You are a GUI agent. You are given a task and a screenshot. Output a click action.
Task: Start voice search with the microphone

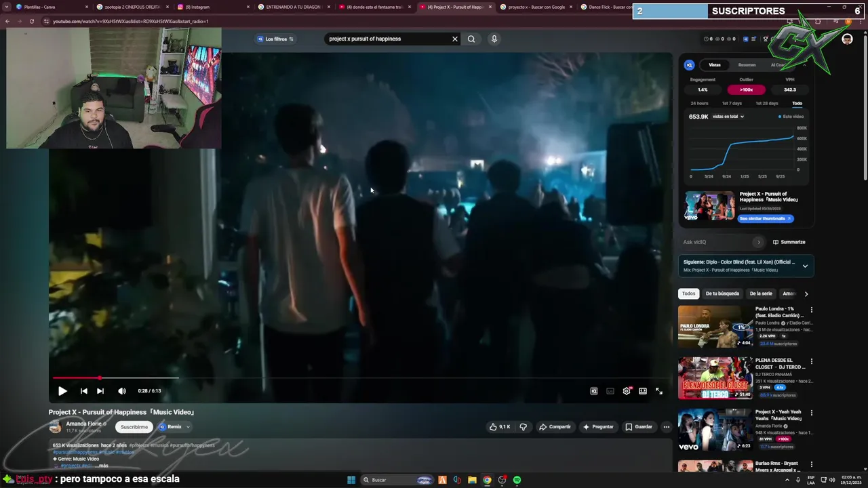(494, 39)
